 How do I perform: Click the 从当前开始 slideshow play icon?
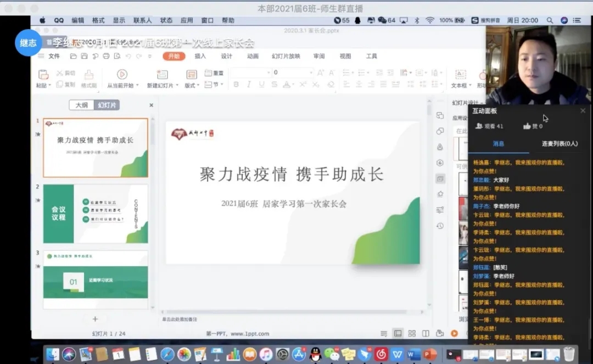(122, 74)
